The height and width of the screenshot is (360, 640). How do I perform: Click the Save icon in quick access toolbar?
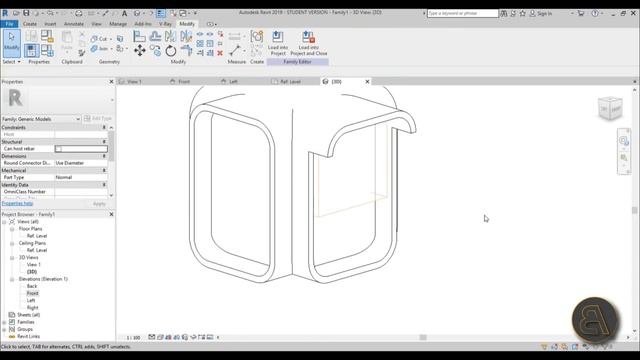26,13
